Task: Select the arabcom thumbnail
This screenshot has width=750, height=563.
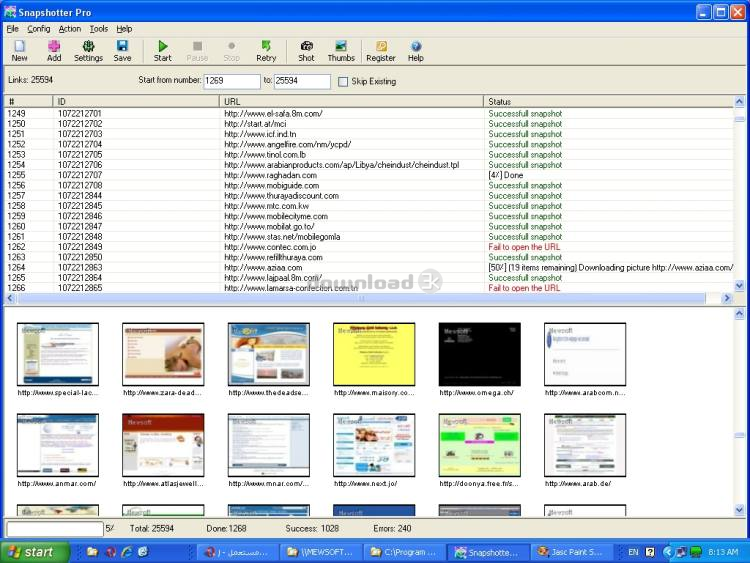Action: tap(585, 354)
